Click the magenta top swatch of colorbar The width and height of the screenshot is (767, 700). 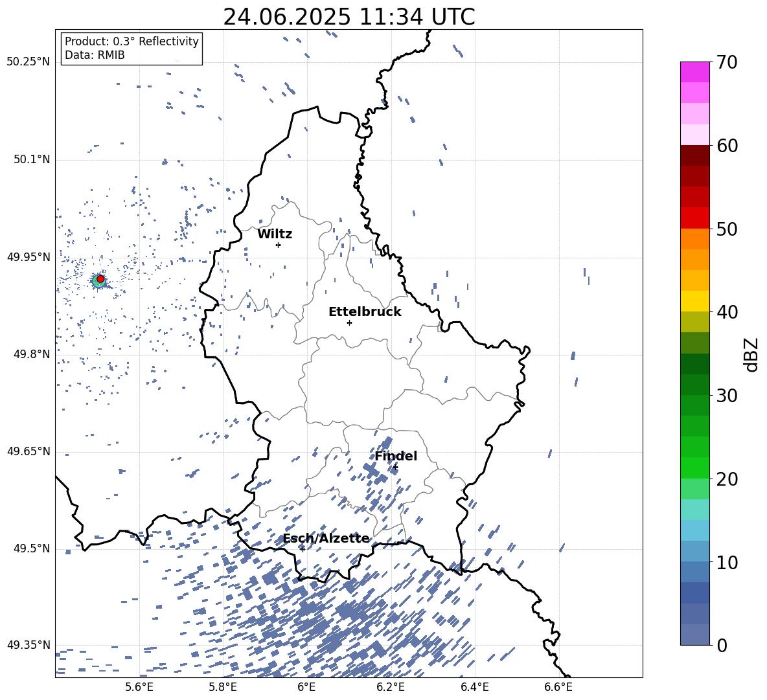point(694,73)
